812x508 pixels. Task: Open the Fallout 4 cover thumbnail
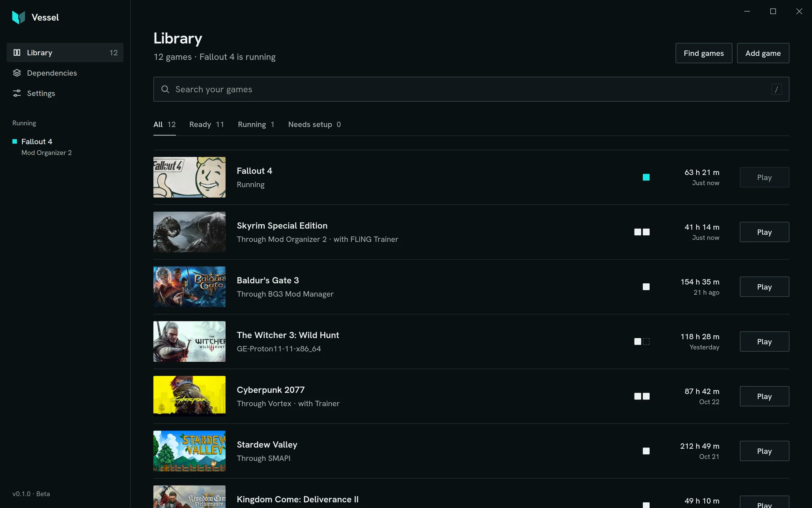(x=189, y=177)
